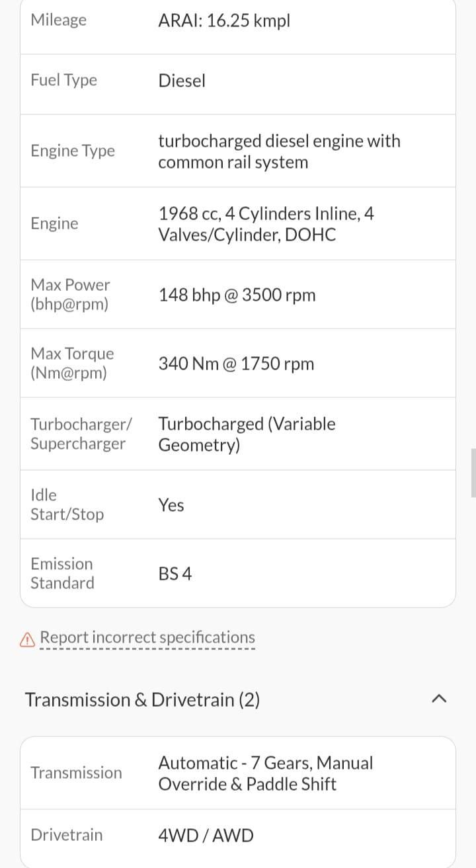
Task: Select the 1968 cc engine description
Action: coord(266,224)
